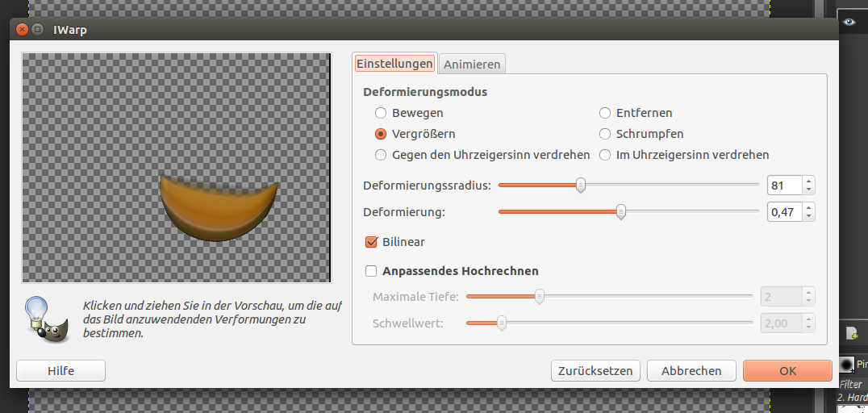Click the Maximale Tiefe field showing 2
The height and width of the screenshot is (413, 868).
pos(782,297)
